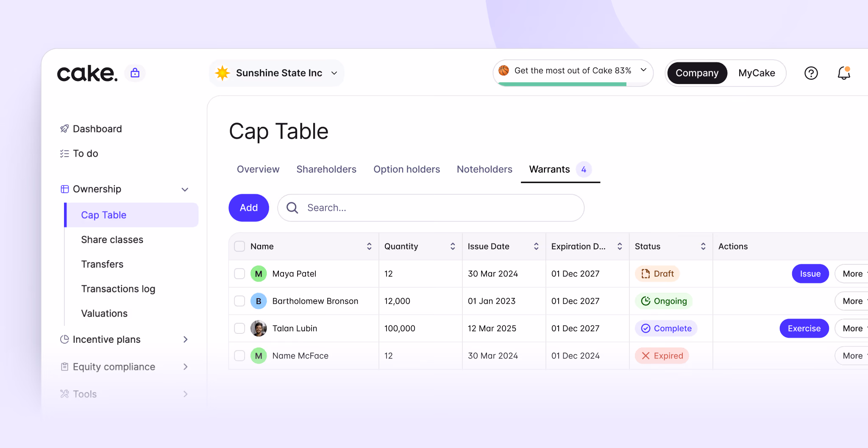Click Maya Patel's avatar
The image size is (868, 448).
pyautogui.click(x=259, y=274)
